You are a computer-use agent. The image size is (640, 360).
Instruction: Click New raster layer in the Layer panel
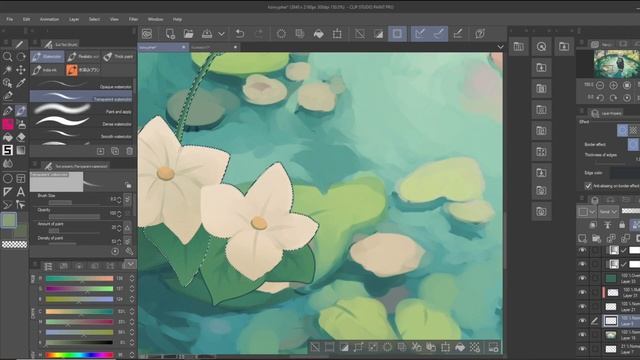[x=582, y=238]
